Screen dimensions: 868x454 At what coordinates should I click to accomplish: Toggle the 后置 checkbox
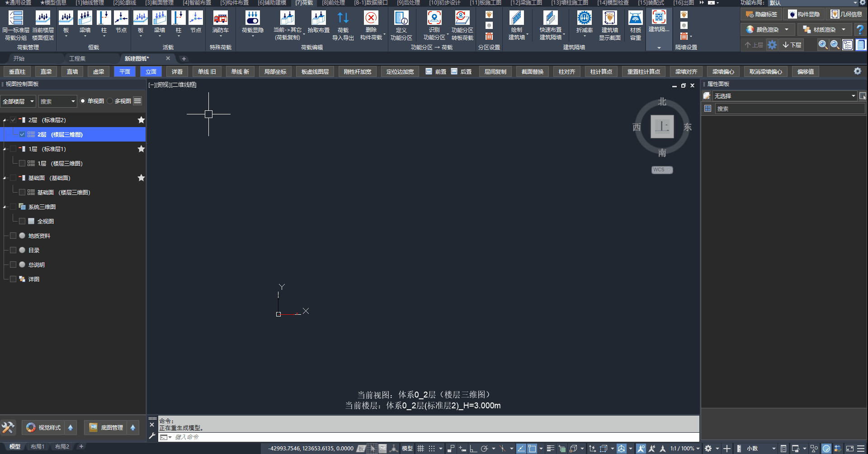click(x=454, y=71)
